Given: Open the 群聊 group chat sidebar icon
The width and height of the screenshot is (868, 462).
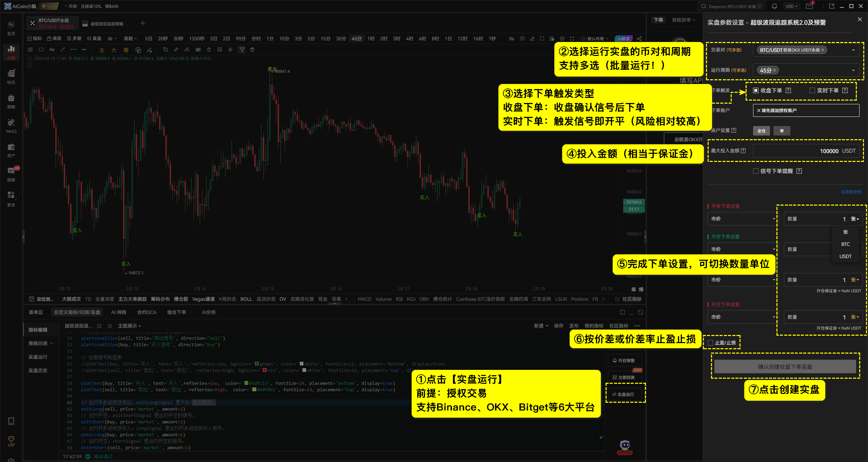Looking at the screenshot, I should 11,174.
